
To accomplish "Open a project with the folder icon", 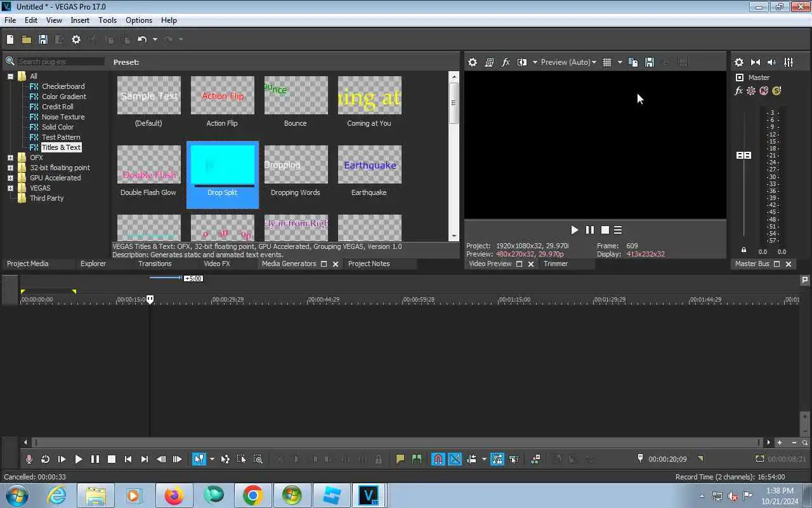I will (27, 39).
